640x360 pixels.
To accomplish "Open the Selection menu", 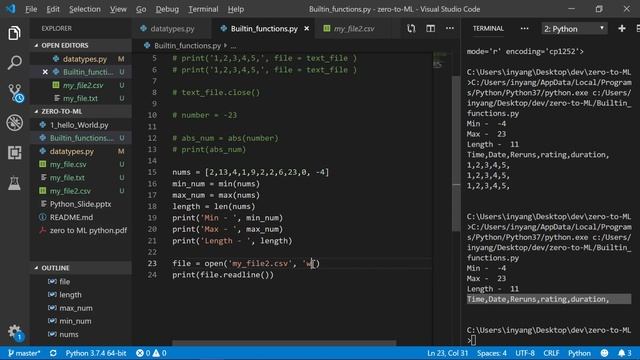I will click(x=84, y=9).
